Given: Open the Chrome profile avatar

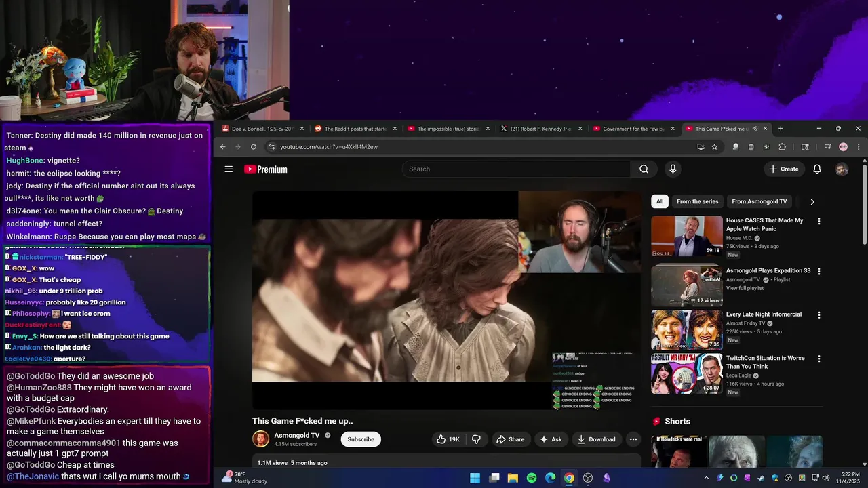Looking at the screenshot, I should click(843, 147).
